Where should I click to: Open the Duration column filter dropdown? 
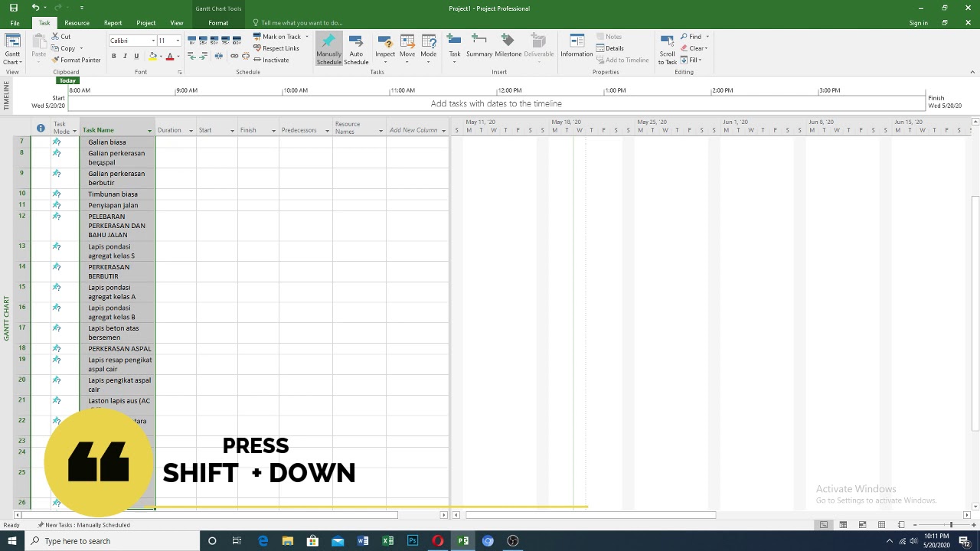point(191,131)
